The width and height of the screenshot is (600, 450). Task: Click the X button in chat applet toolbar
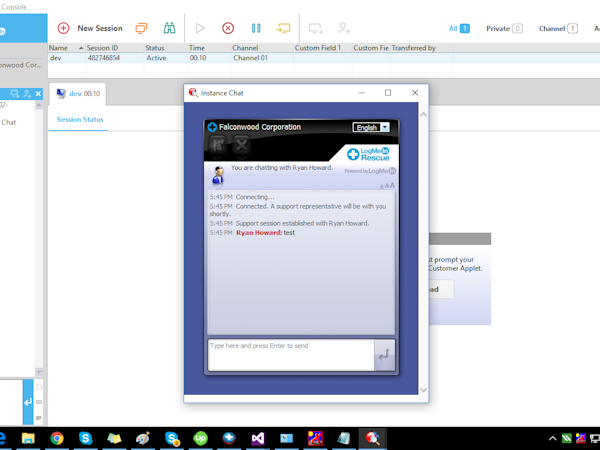point(241,145)
